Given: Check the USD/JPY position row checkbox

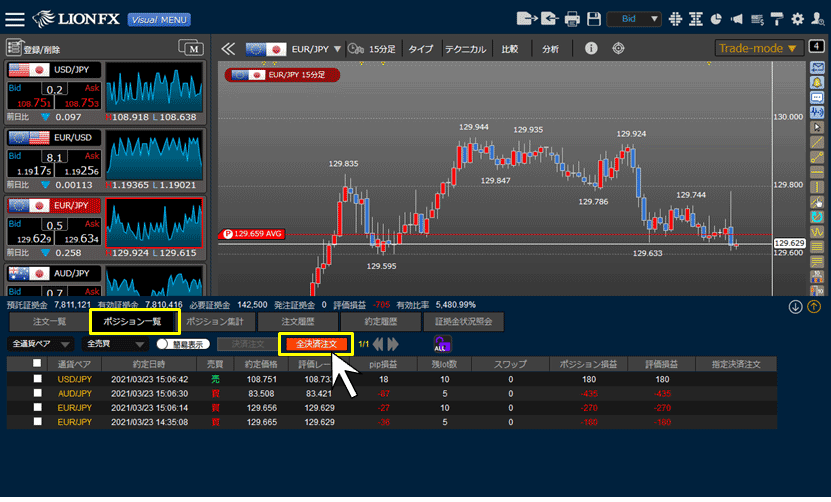Looking at the screenshot, I should [37, 378].
